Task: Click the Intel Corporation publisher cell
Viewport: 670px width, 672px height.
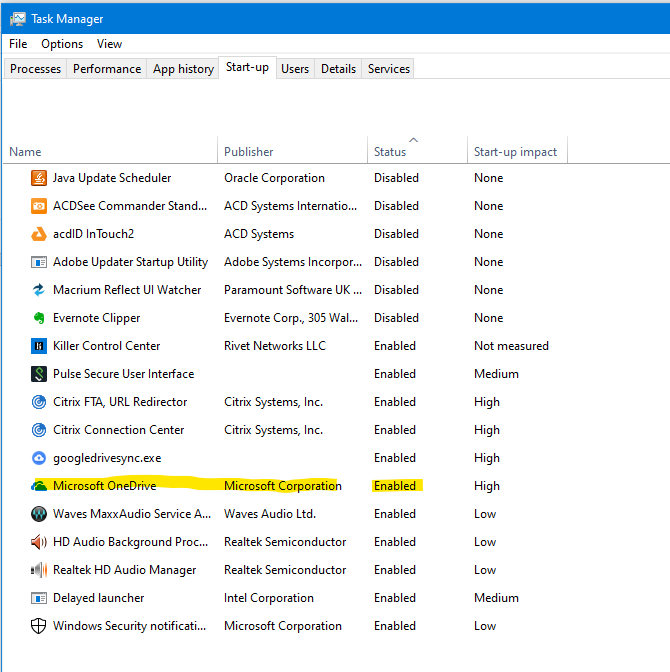Action: pos(269,598)
